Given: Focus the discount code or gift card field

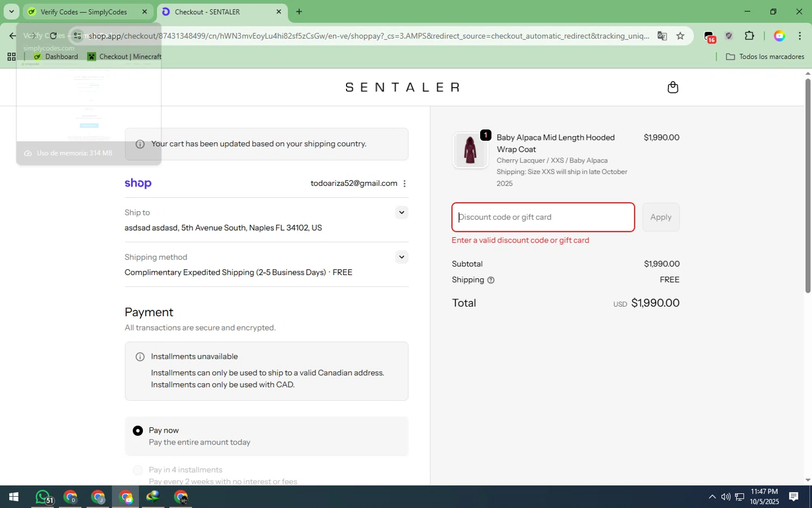Looking at the screenshot, I should click(543, 217).
